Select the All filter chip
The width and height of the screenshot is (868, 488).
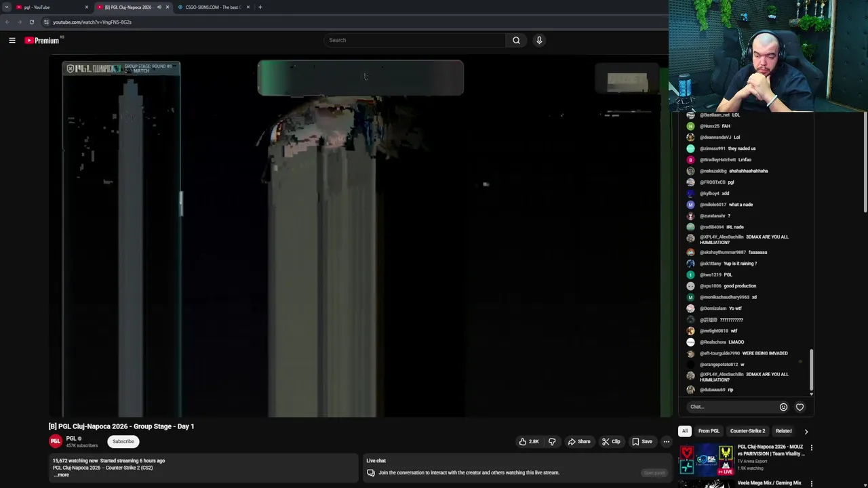[685, 431]
